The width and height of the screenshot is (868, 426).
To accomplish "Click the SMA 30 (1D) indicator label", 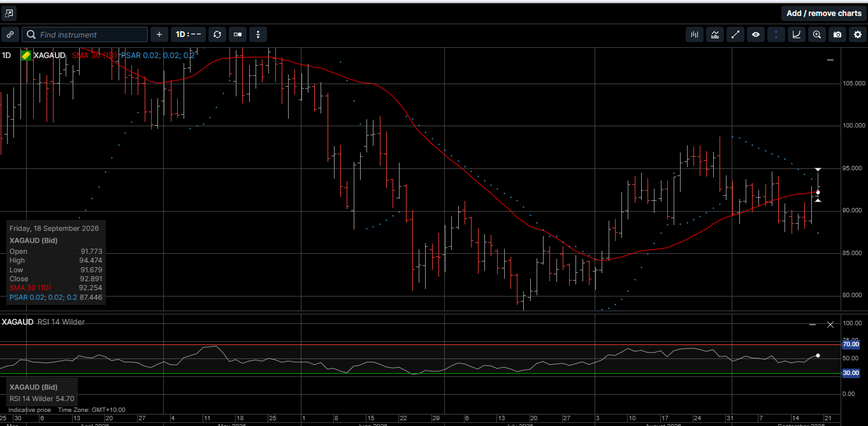I will point(94,55).
